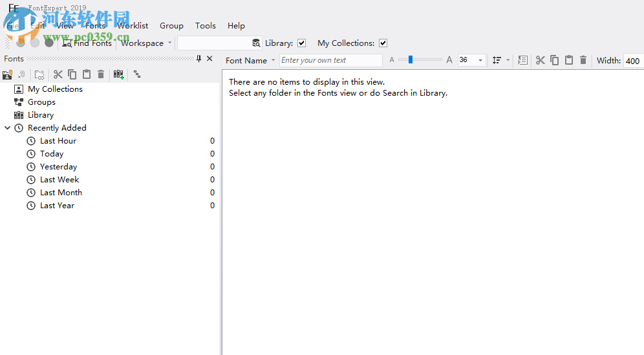Delete using the Fonts panel trash icon

click(101, 74)
